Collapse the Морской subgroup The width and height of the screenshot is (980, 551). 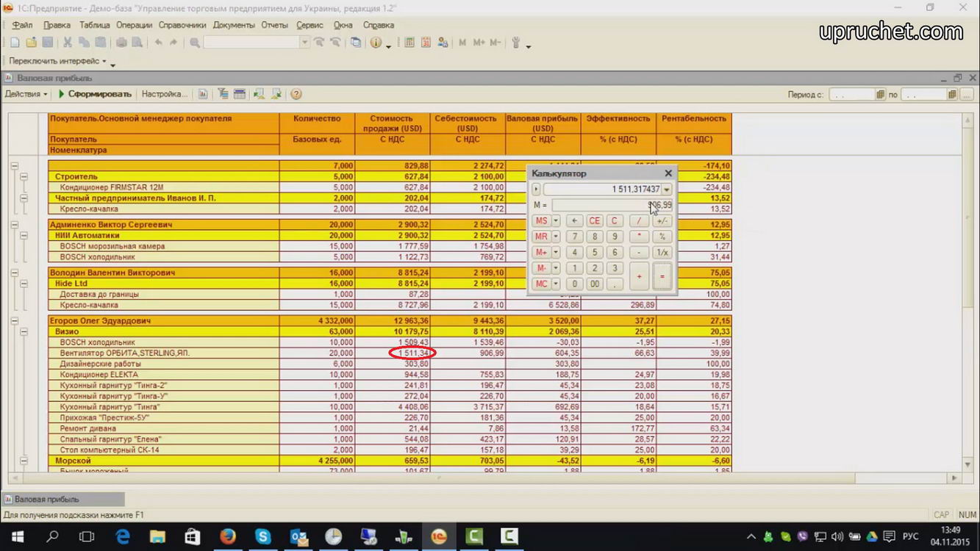(24, 461)
